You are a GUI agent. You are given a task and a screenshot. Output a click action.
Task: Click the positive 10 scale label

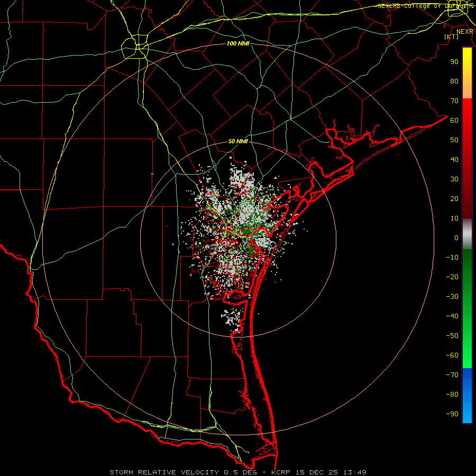(x=454, y=218)
